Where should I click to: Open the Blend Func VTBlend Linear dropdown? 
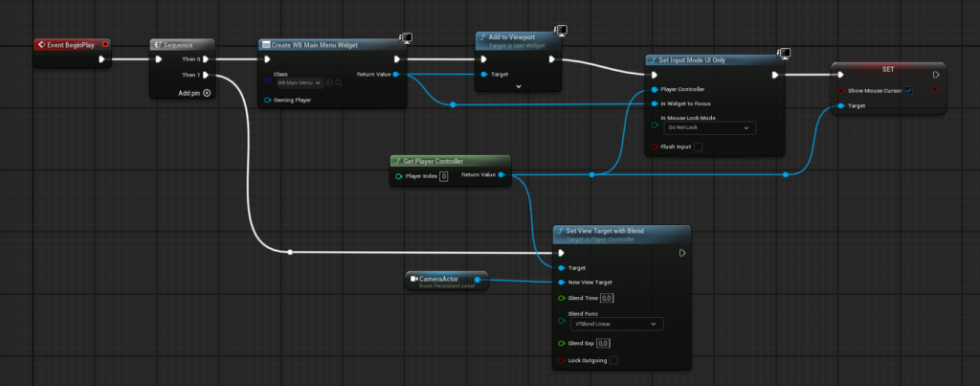(x=614, y=325)
